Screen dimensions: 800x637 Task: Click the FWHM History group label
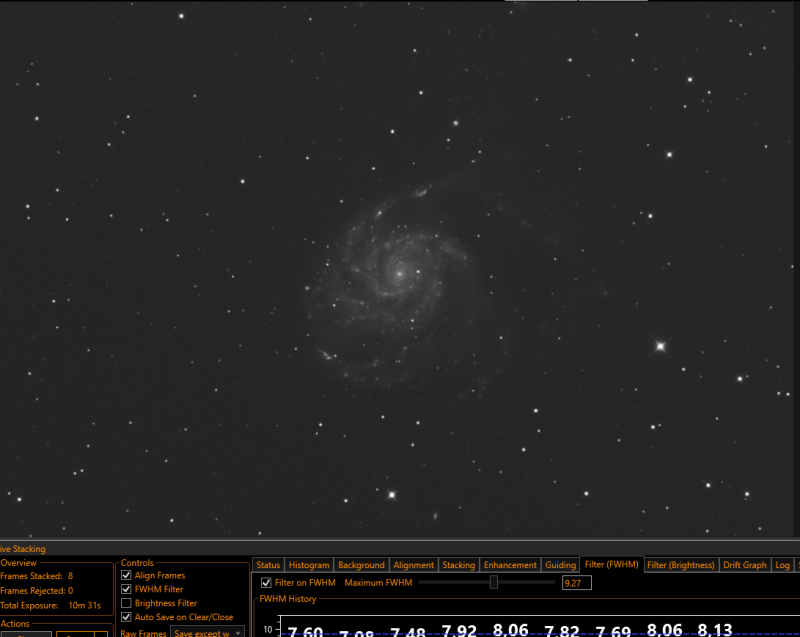(x=288, y=599)
